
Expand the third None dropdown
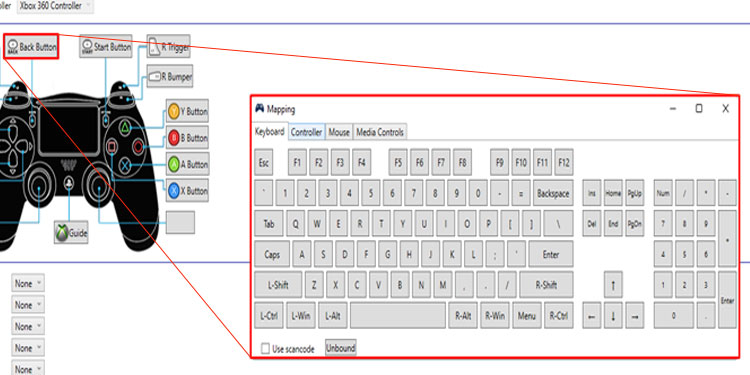point(28,326)
